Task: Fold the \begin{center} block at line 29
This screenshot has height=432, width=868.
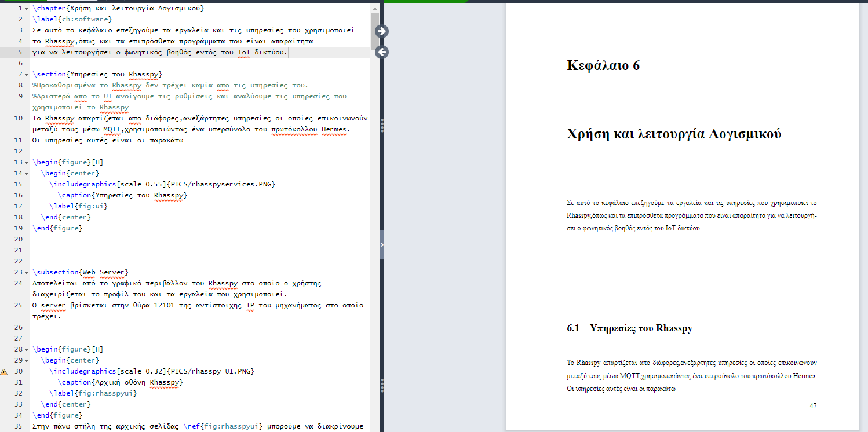Action: pyautogui.click(x=27, y=361)
